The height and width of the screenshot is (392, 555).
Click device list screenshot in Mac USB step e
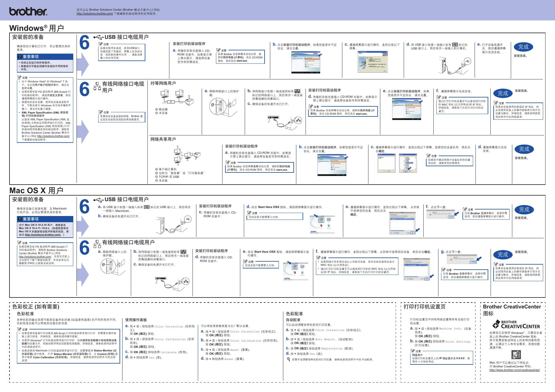coord(403,223)
